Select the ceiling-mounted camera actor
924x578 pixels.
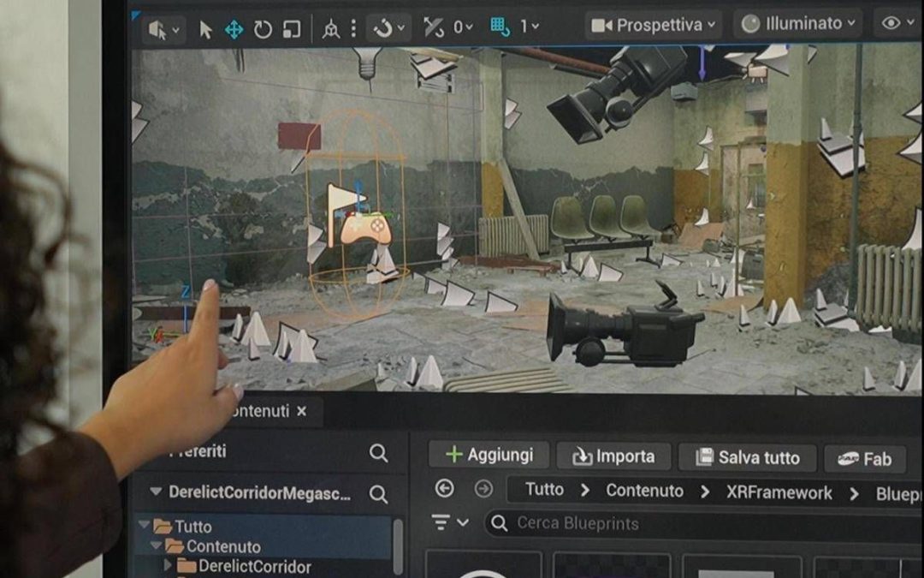616,94
